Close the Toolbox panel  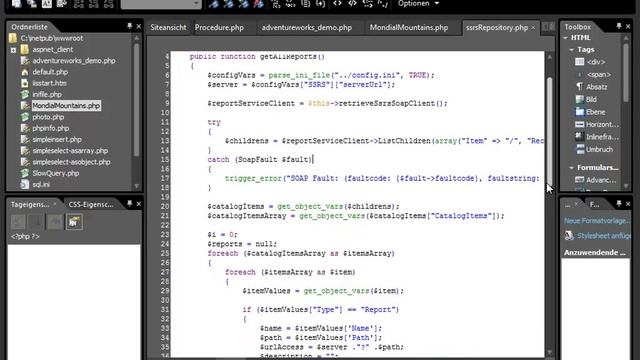click(628, 26)
